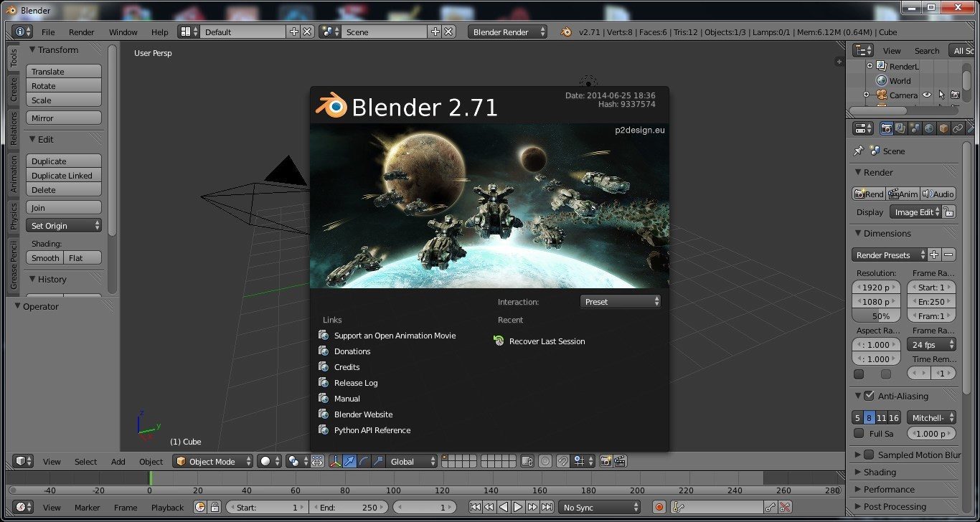
Task: Toggle the lock icon next to Image Editor display
Action: [x=948, y=212]
